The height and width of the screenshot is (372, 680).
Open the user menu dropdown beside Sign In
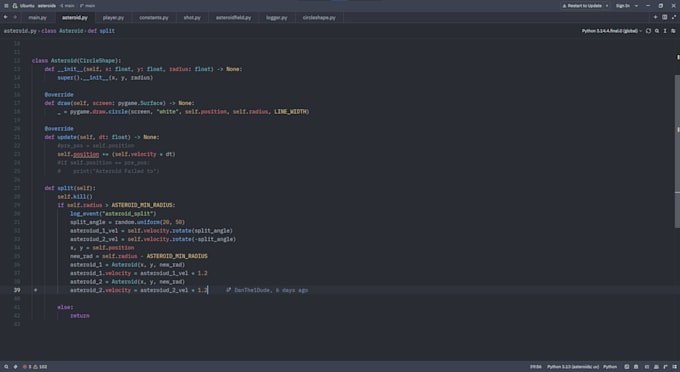pyautogui.click(x=636, y=6)
